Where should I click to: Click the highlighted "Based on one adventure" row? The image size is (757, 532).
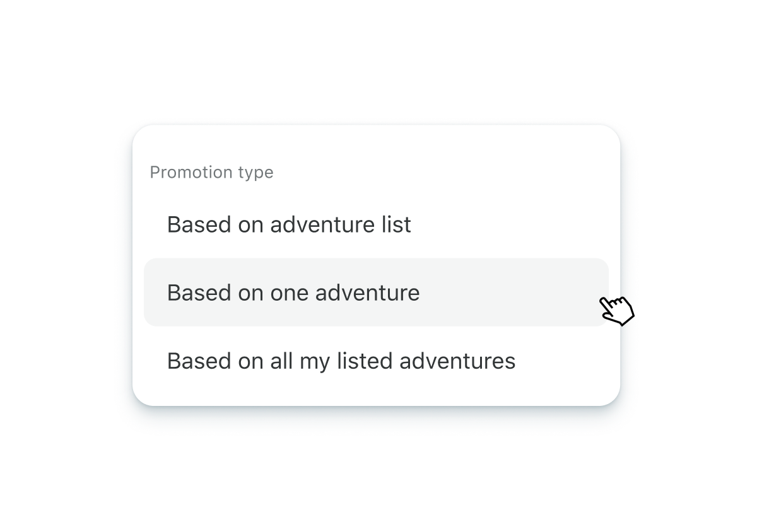coord(376,292)
